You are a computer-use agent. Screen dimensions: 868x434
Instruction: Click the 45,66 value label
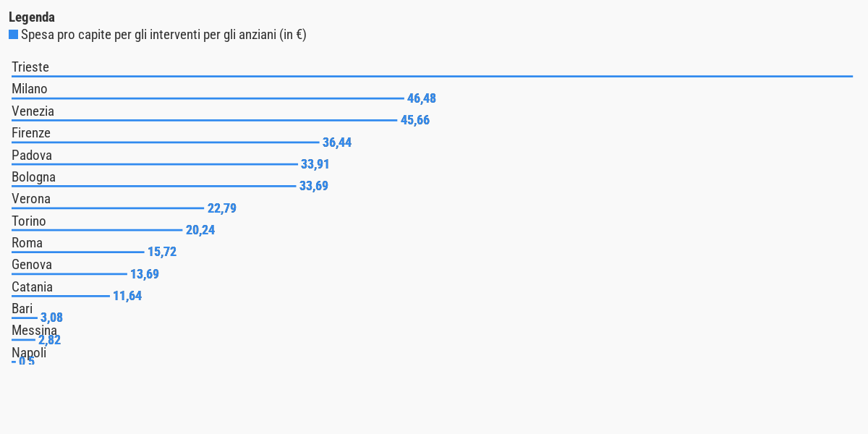[415, 120]
